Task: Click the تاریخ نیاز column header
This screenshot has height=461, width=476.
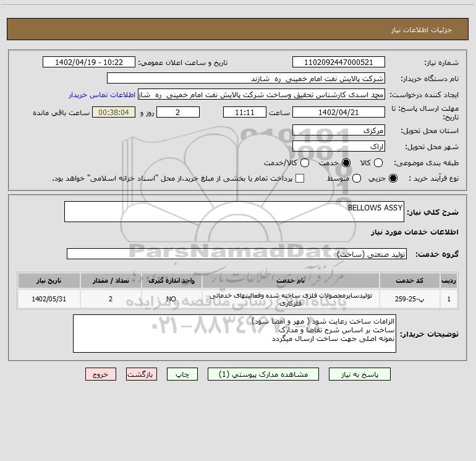Action: [49, 280]
